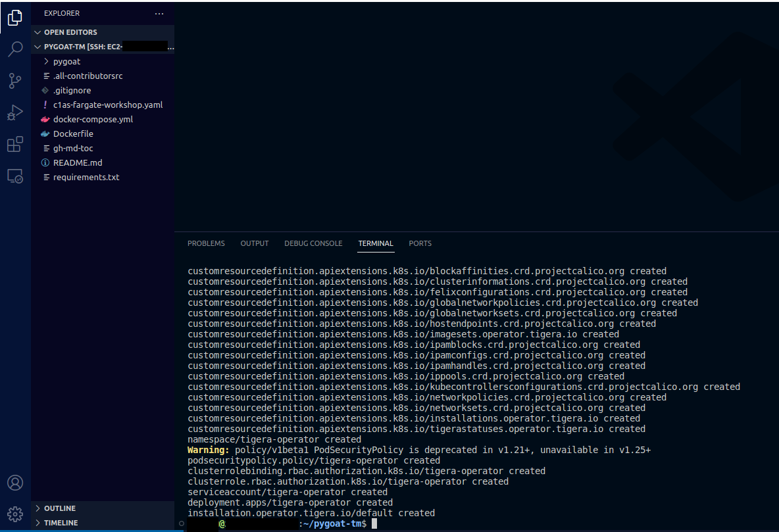Image resolution: width=779 pixels, height=532 pixels.
Task: Collapse the OPEN EDITORS section
Action: 38,32
